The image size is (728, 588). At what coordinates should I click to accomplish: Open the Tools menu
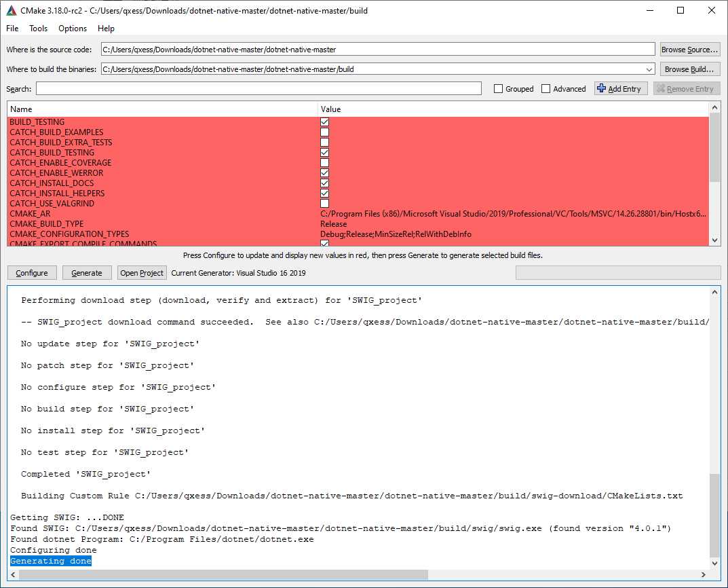click(x=39, y=29)
